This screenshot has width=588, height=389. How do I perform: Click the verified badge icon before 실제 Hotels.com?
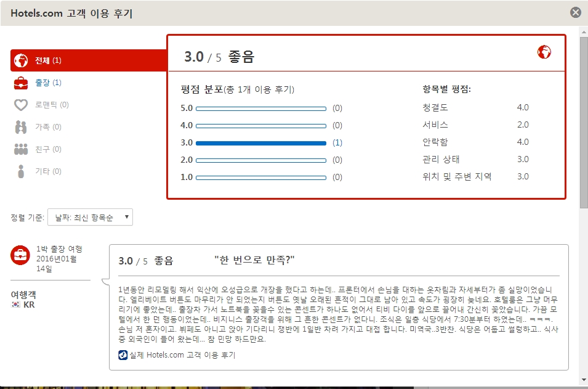pos(123,355)
